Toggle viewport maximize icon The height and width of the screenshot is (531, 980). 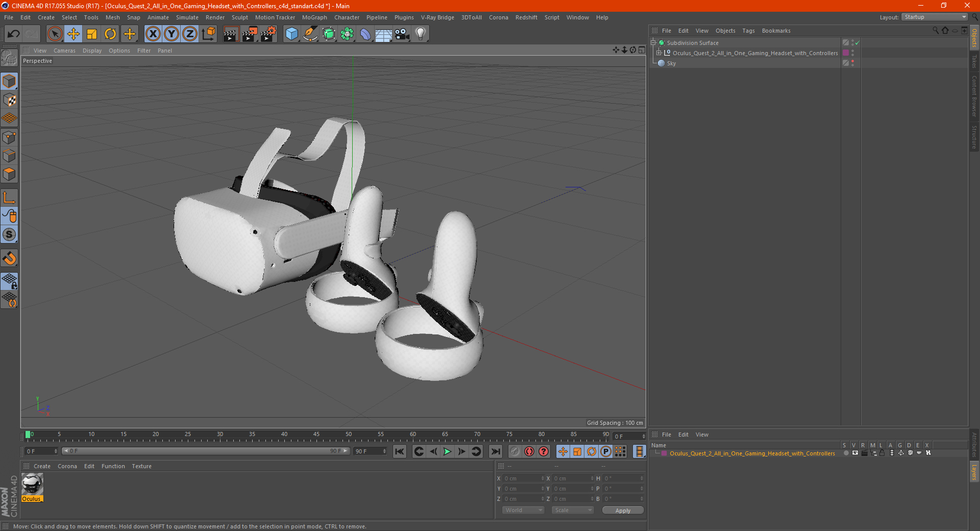(642, 50)
